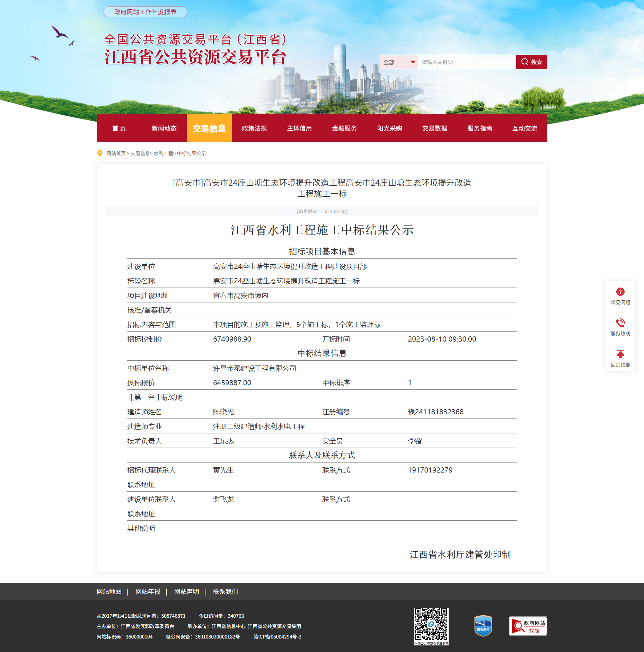Click the control price 6740988.90 cell

267,339
